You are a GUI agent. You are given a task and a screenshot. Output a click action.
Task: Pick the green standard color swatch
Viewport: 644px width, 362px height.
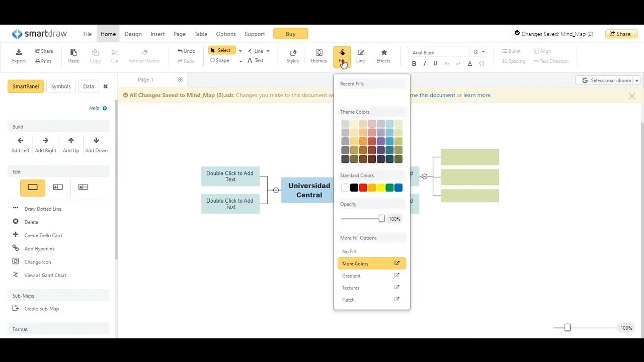coord(389,188)
